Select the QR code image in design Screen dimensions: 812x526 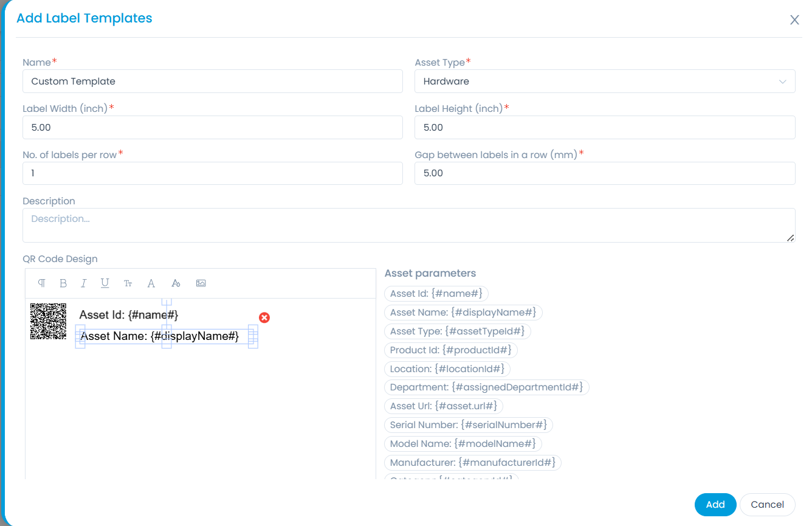coord(48,321)
